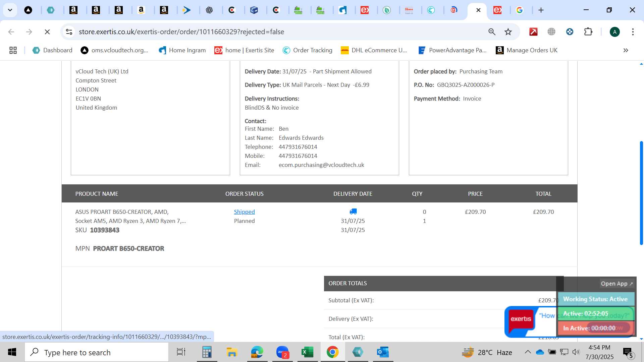The width and height of the screenshot is (644, 362).
Task: Switch to the blue Ingram Micro tab
Action: tap(342, 10)
